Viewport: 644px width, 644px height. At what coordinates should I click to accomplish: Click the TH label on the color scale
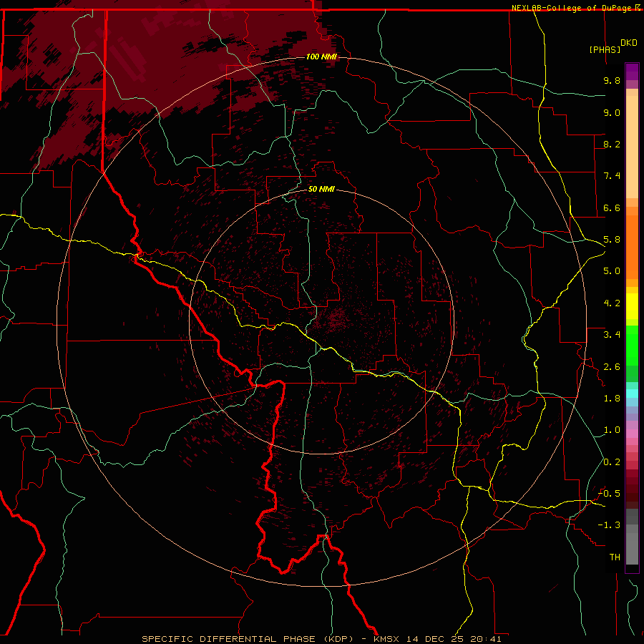point(615,557)
